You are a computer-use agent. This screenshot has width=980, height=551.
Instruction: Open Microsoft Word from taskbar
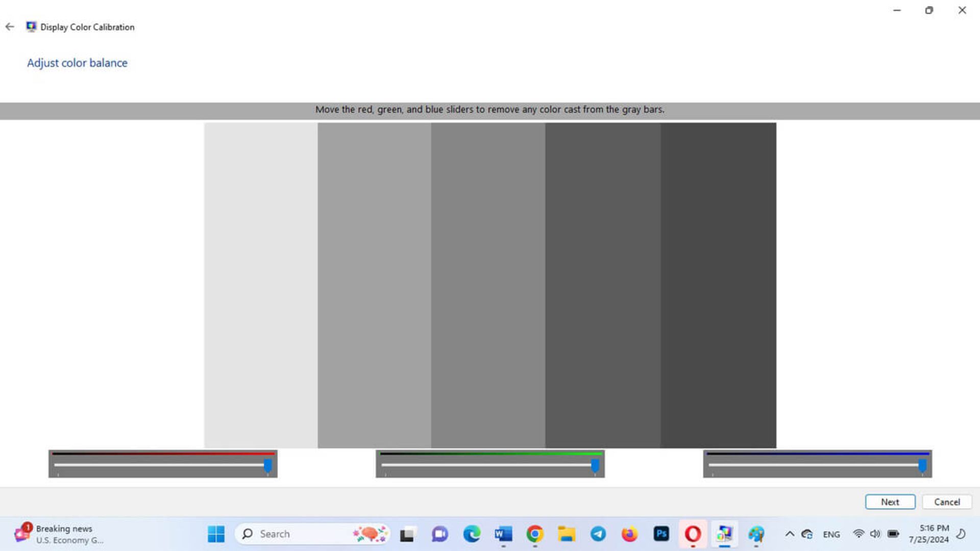click(502, 534)
